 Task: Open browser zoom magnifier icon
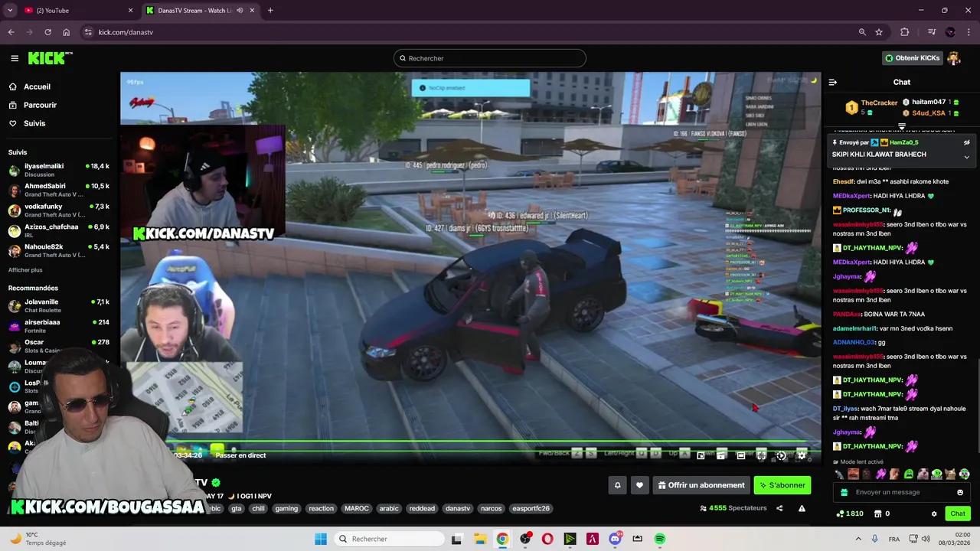(862, 32)
